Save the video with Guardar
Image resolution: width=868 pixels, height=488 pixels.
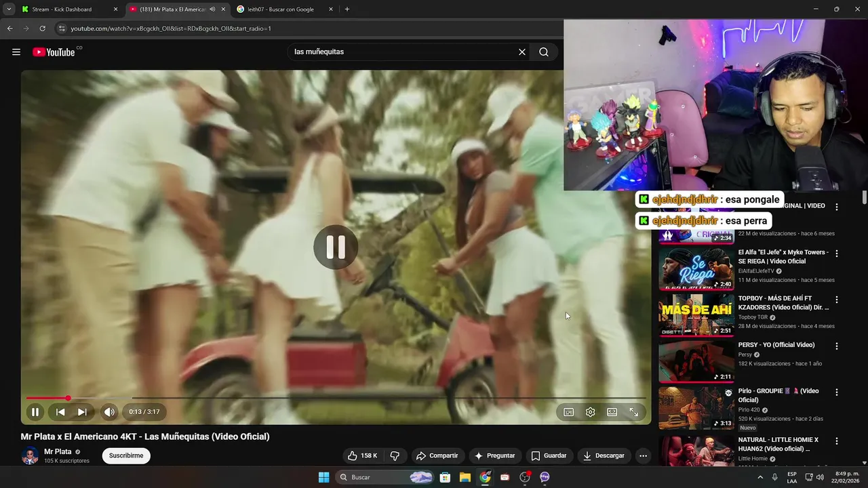(x=549, y=455)
